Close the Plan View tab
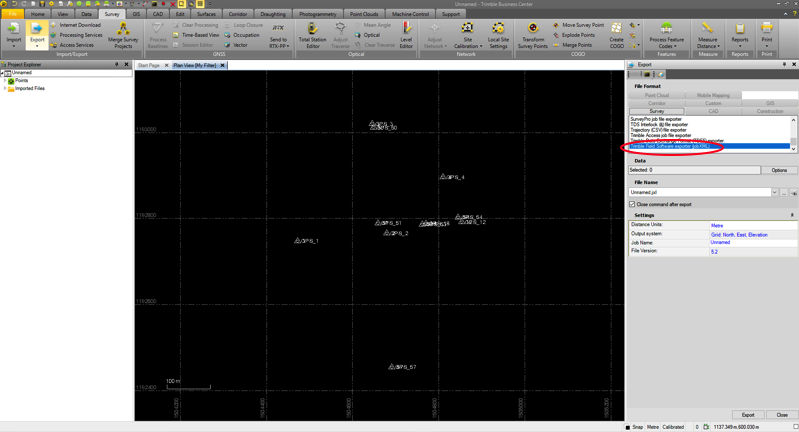 click(x=222, y=65)
